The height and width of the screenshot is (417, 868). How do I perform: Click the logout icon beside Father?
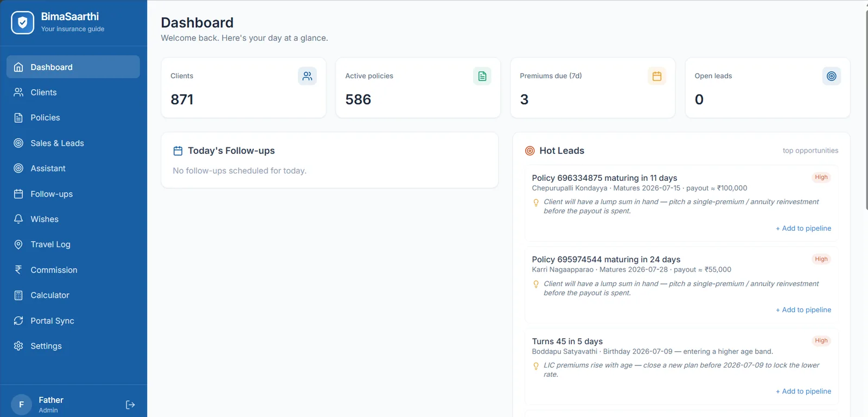point(130,405)
